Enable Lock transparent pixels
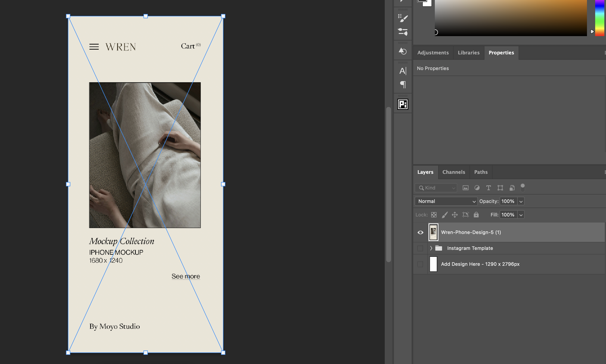The image size is (606, 364). (434, 215)
